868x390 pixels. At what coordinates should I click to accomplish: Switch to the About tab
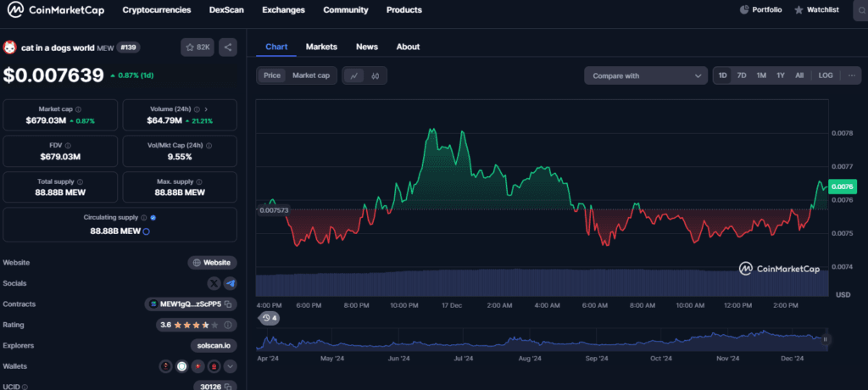[x=408, y=47]
